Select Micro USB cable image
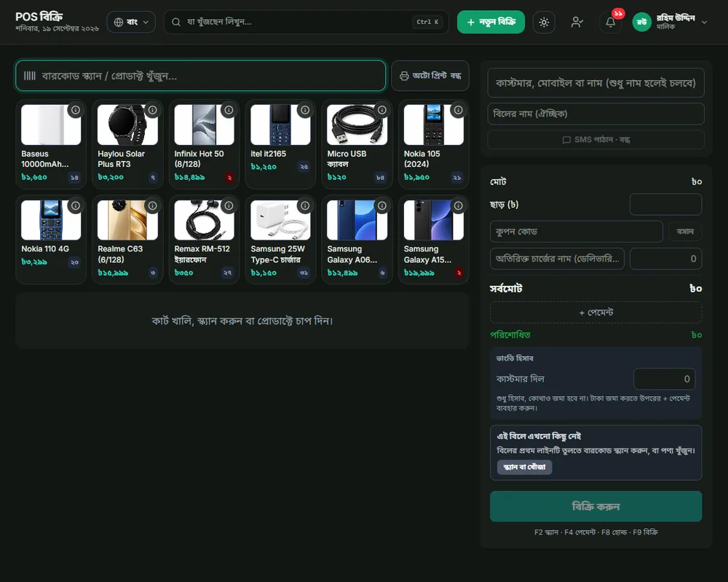The width and height of the screenshot is (728, 582). pos(357,125)
